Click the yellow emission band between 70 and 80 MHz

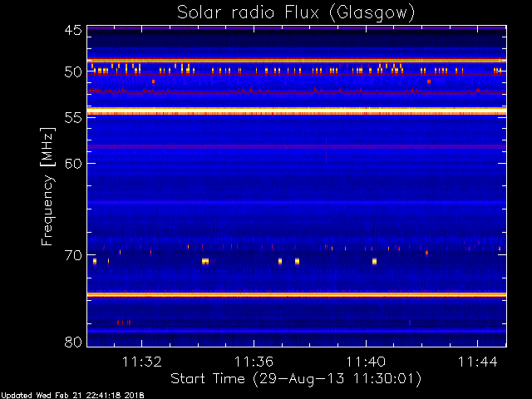(297, 295)
